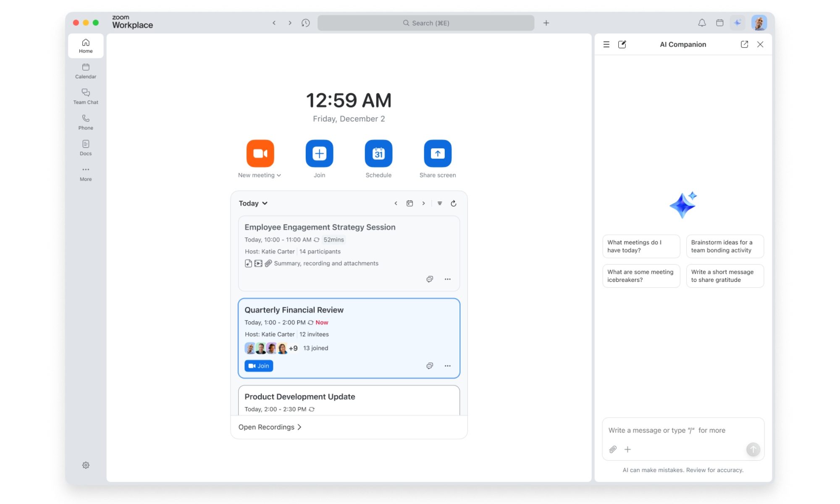Open the Docs panel from sidebar

tap(86, 148)
